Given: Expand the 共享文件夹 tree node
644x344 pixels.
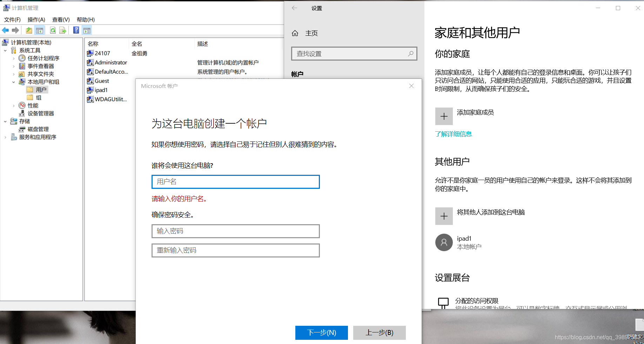Looking at the screenshot, I should 14,74.
